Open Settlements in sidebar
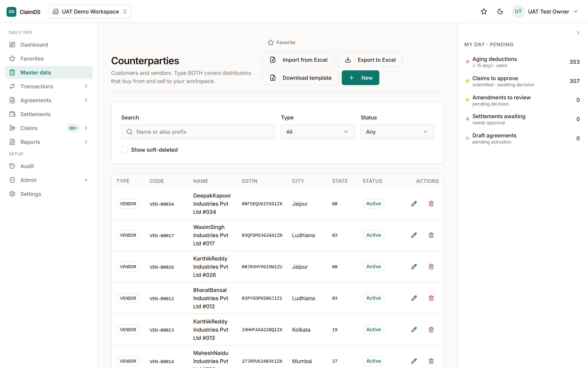Screen dimensions: 588x368 pyautogui.click(x=49, y=114)
